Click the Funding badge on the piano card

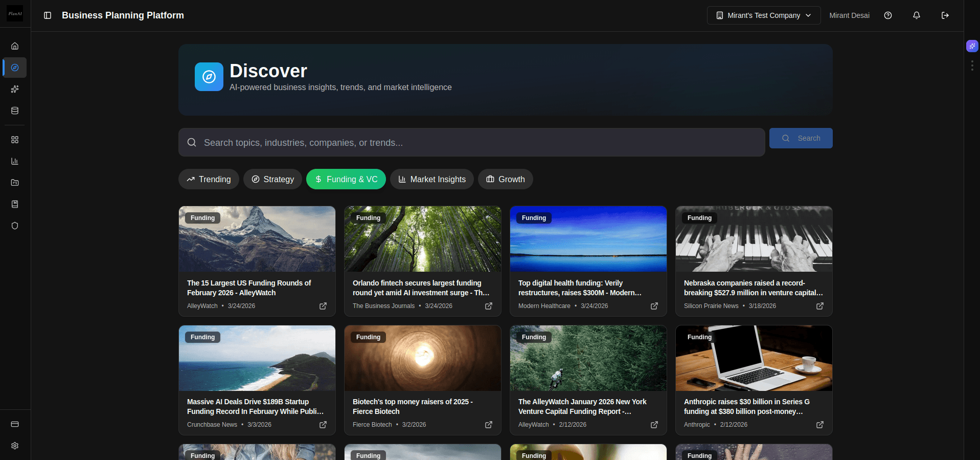point(699,218)
